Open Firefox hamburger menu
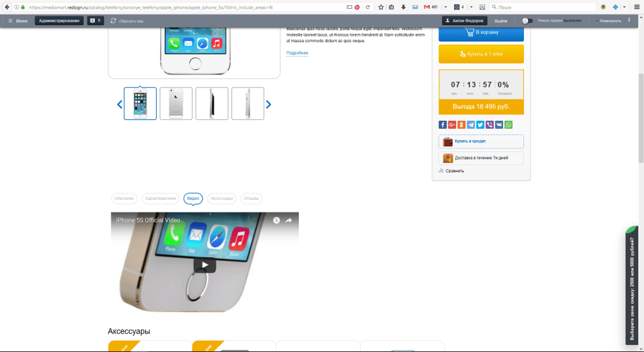 [636, 7]
